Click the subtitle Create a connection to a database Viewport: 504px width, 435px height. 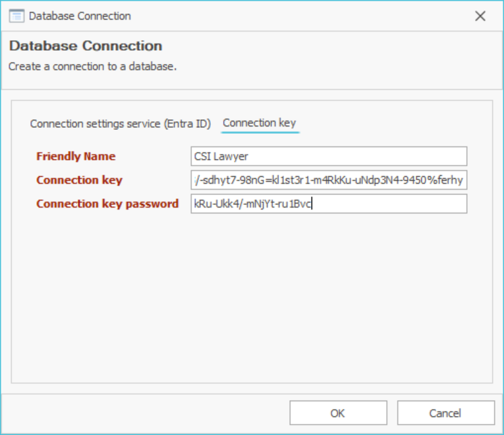pyautogui.click(x=92, y=67)
